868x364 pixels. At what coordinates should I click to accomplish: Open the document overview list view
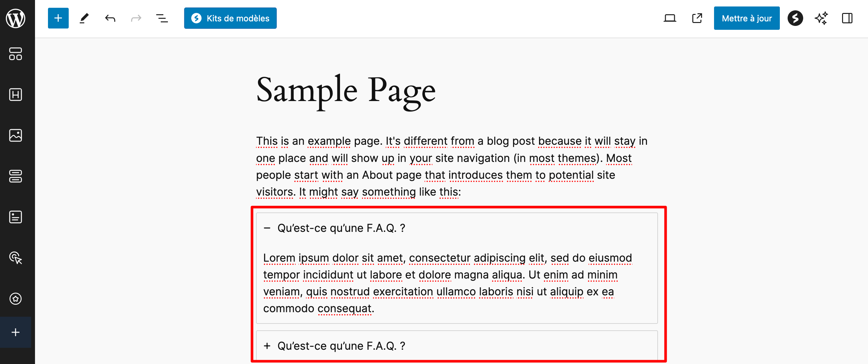click(x=162, y=18)
